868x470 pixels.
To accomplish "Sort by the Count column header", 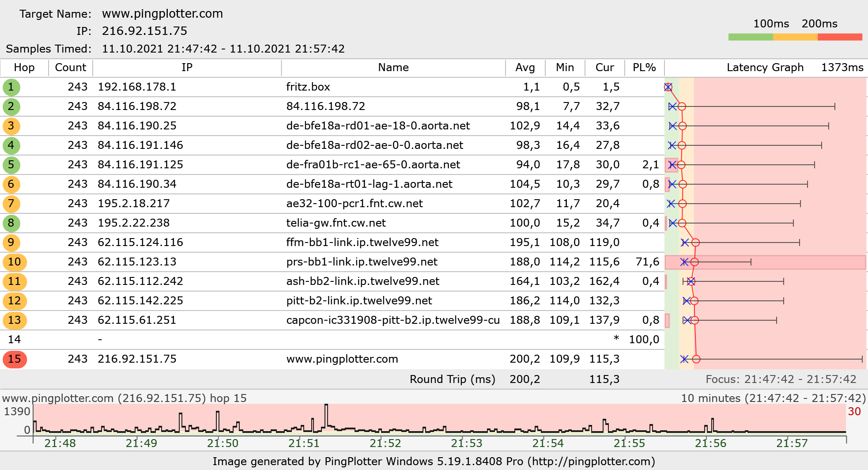I will [x=71, y=68].
